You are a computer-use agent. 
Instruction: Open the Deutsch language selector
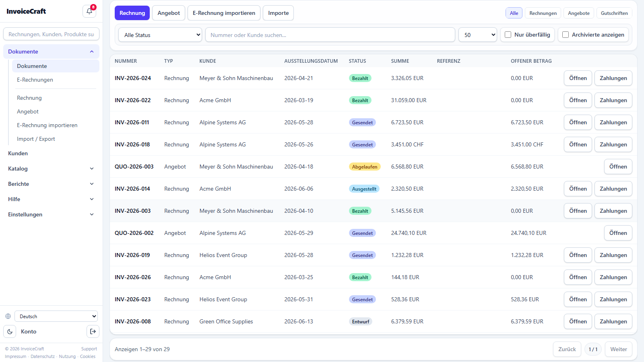pyautogui.click(x=56, y=316)
